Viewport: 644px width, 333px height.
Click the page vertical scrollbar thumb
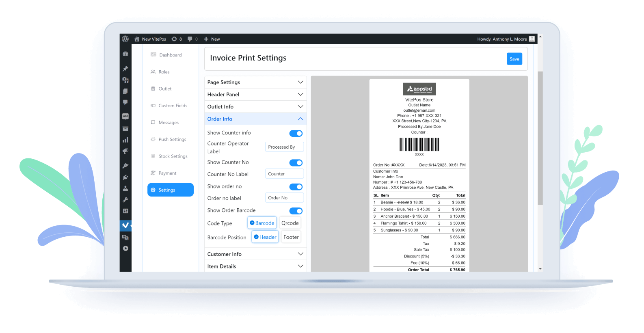tap(540, 138)
